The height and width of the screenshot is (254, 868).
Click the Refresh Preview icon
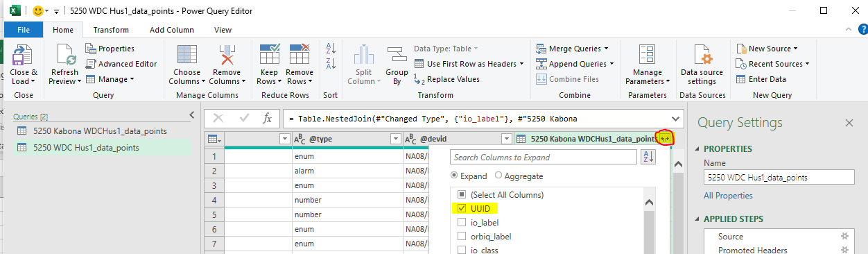tap(66, 55)
